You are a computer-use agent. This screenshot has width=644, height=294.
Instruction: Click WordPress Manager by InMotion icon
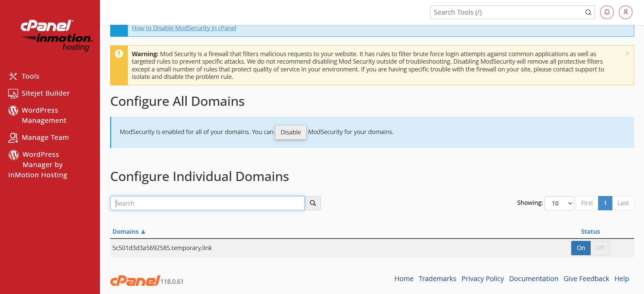pyautogui.click(x=14, y=155)
